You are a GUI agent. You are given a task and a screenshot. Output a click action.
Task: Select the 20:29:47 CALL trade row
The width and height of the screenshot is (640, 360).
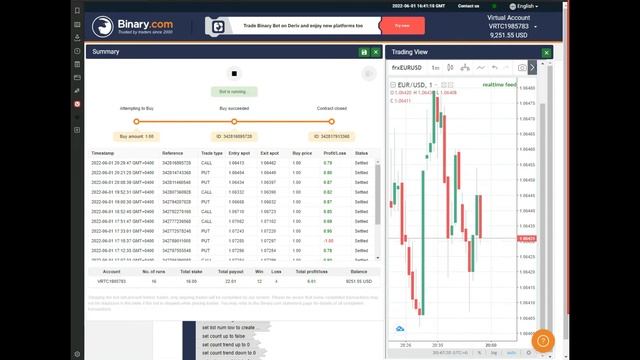231,163
